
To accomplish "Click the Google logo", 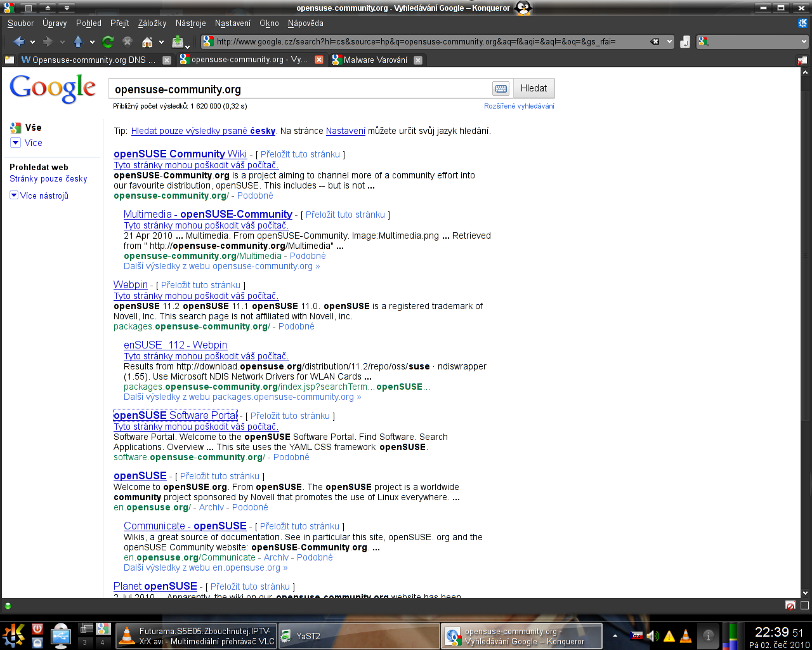I will tap(53, 88).
